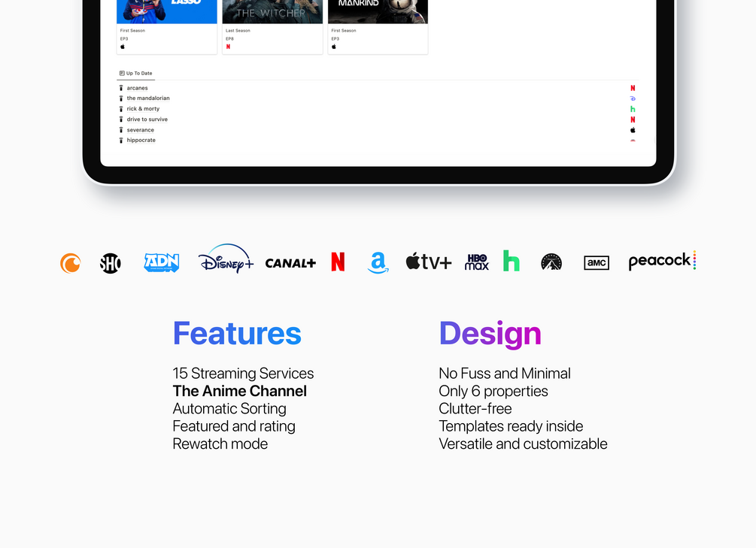The height and width of the screenshot is (548, 756).
Task: Click the AMC logo in the services strip
Action: (597, 262)
